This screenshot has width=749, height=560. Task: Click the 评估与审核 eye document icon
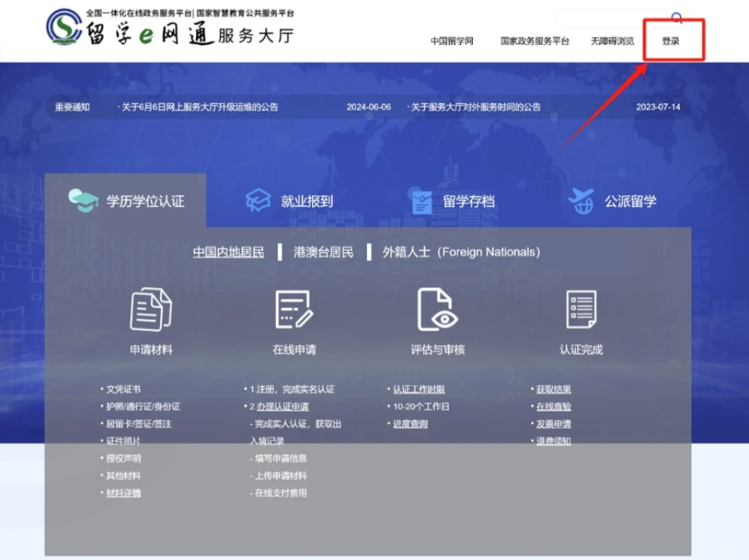click(x=438, y=310)
